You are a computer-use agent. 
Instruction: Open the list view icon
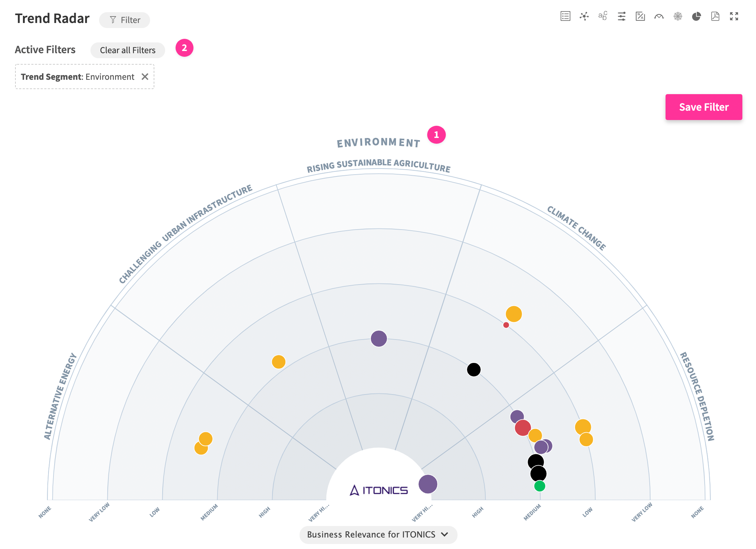click(565, 16)
